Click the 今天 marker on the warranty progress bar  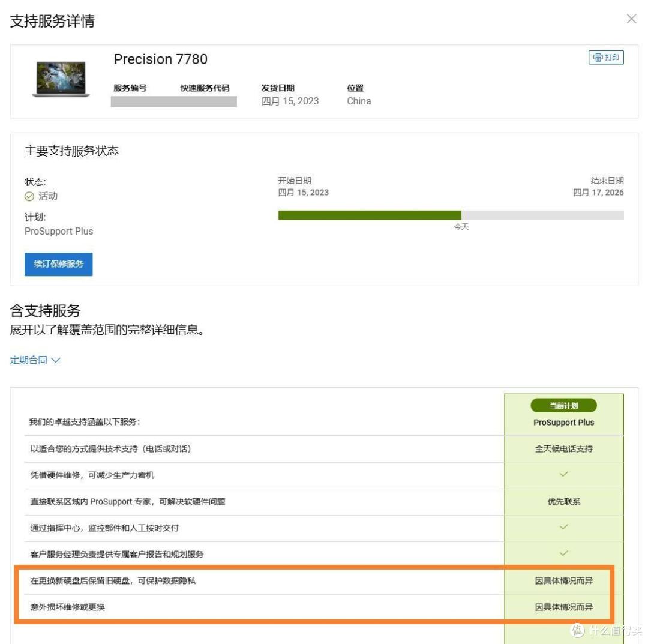461,227
